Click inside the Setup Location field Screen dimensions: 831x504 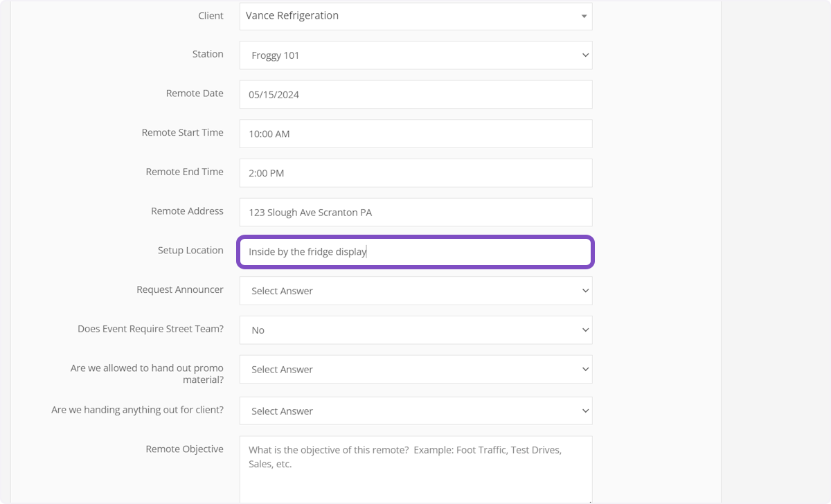[x=415, y=251]
